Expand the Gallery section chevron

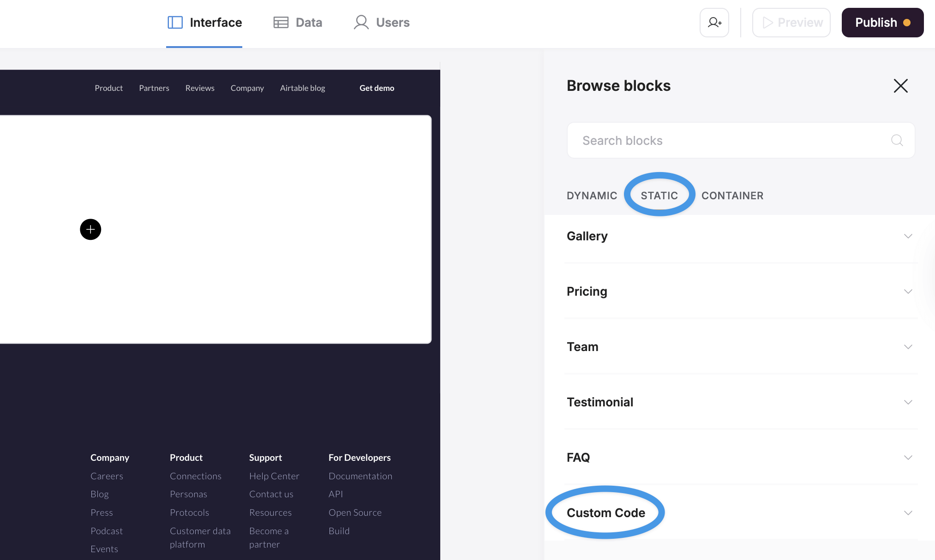(x=908, y=236)
